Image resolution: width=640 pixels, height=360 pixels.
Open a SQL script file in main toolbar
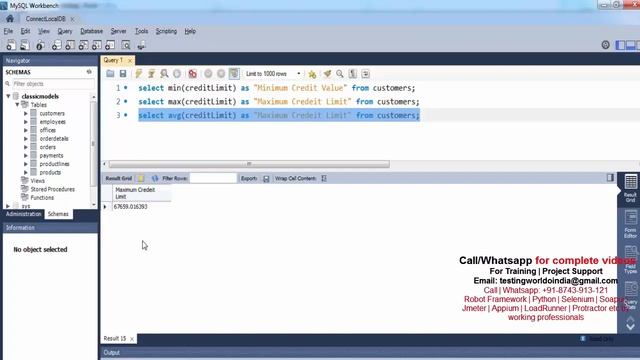25,45
